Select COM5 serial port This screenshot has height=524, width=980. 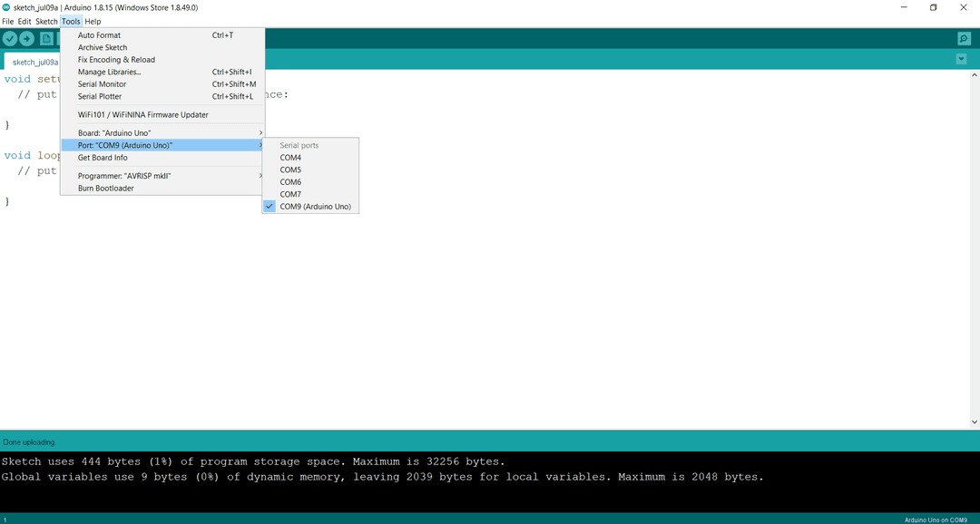pos(310,170)
